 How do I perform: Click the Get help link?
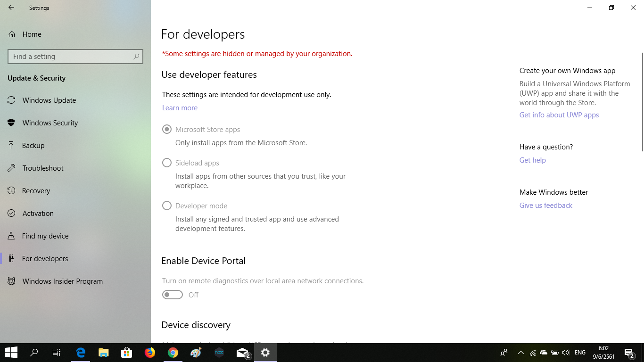533,160
